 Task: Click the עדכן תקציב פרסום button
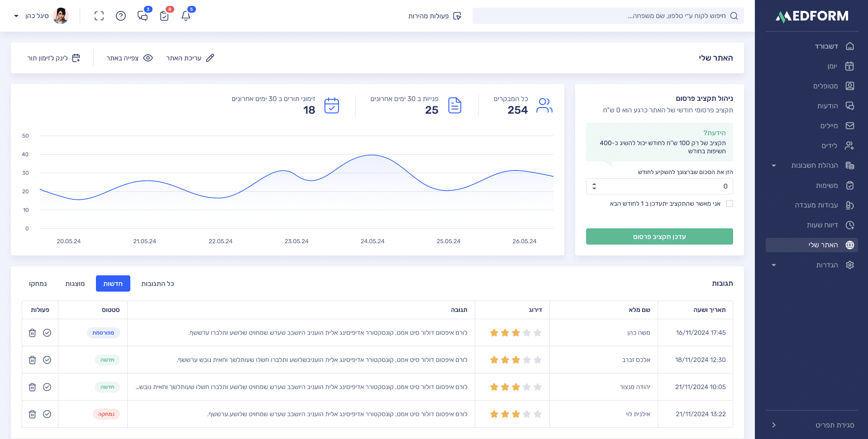pyautogui.click(x=659, y=236)
